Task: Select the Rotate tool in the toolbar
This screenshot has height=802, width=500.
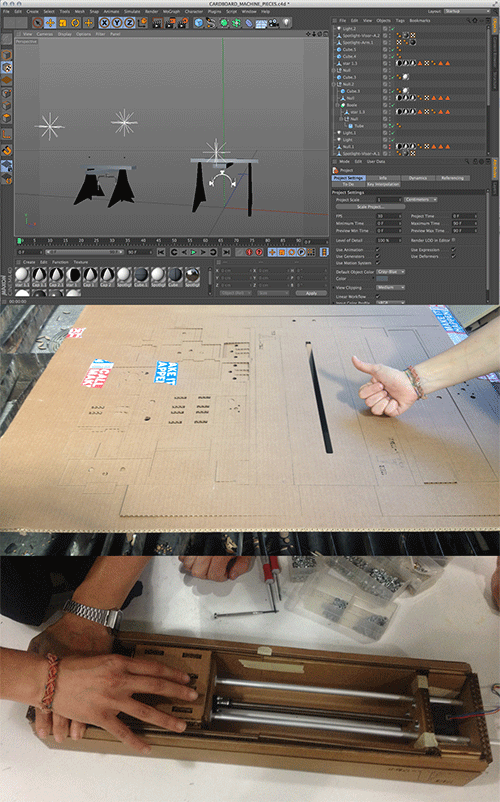Action: coord(76,23)
